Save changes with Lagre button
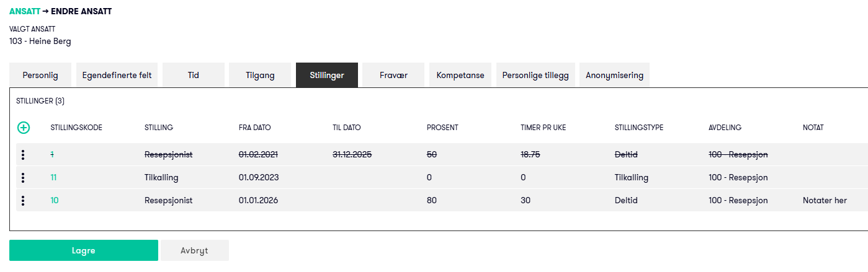The image size is (868, 272). pyautogui.click(x=84, y=250)
